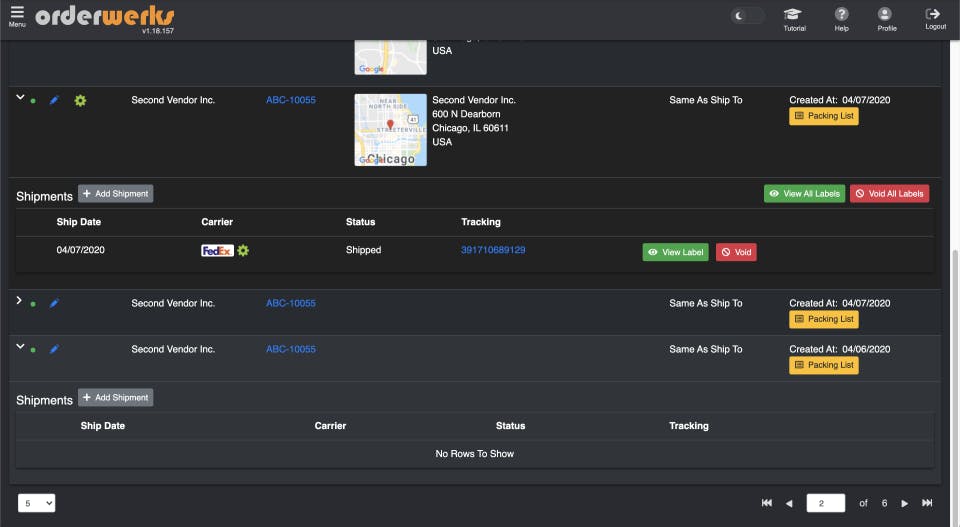960x527 pixels.
Task: Open the Tutorial graduation cap icon
Action: coord(794,15)
